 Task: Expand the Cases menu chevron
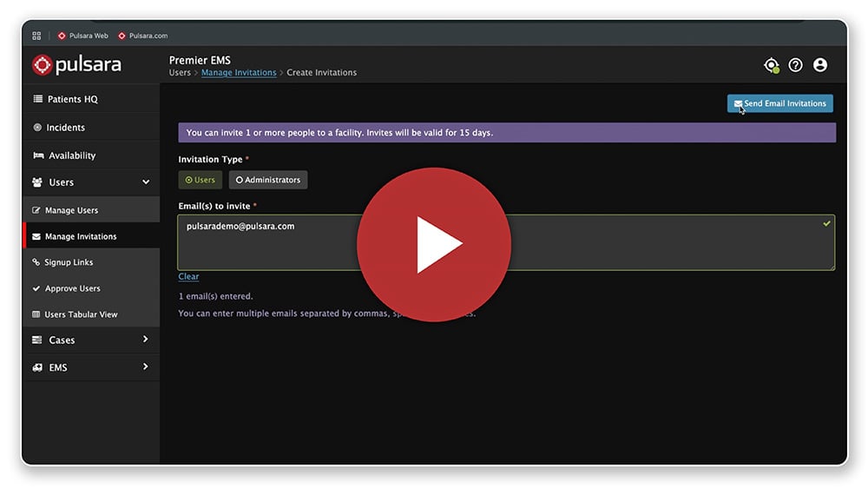pos(146,339)
